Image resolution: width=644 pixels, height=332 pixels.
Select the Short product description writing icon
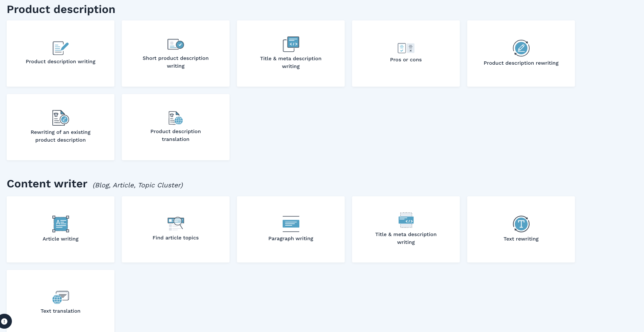(176, 44)
